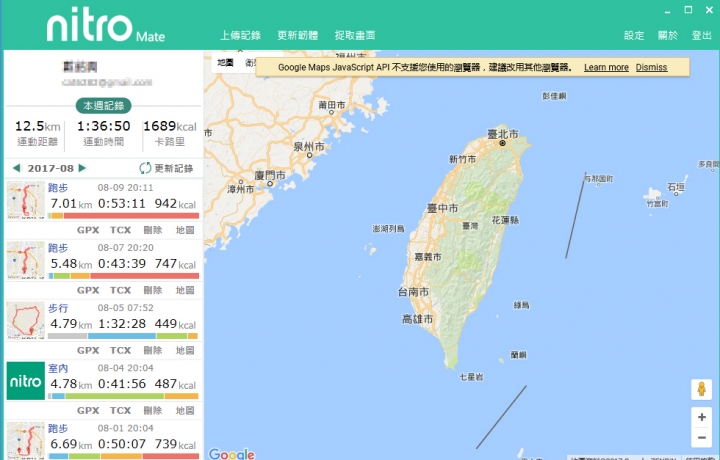720x460 pixels.
Task: Open the 擷取畫面 menu
Action: 355,35
